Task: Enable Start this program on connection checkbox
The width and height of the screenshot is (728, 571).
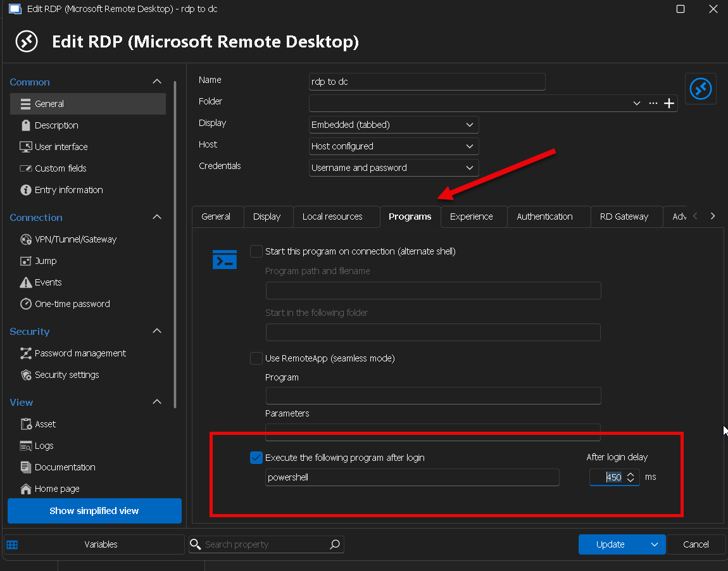Action: pos(256,251)
